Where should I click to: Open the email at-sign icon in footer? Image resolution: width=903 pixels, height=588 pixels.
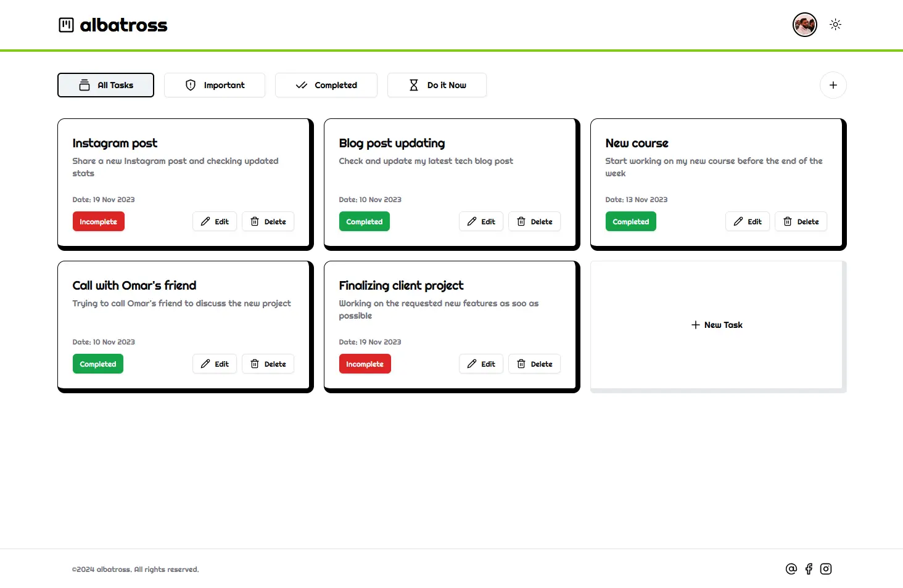click(791, 569)
